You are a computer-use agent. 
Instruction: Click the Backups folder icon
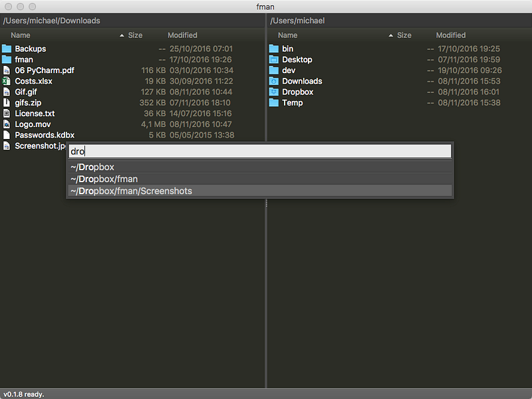pos(7,49)
